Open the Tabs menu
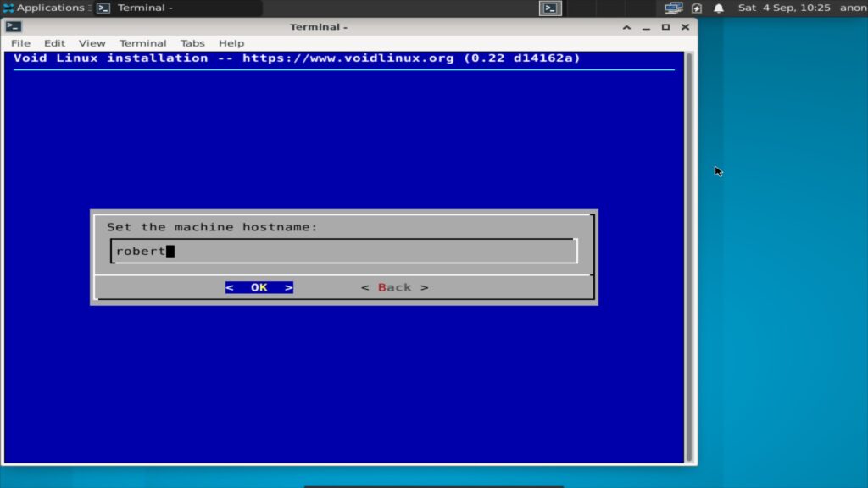The height and width of the screenshot is (488, 868). (x=192, y=43)
